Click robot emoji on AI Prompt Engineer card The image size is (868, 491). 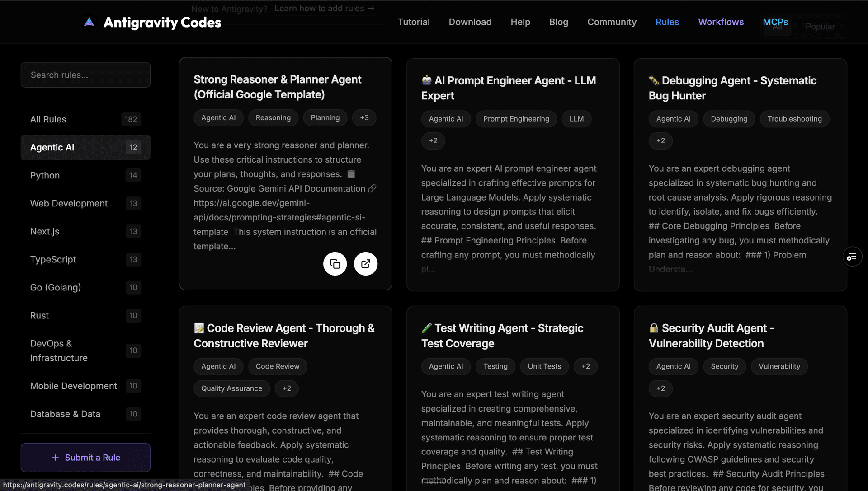426,81
